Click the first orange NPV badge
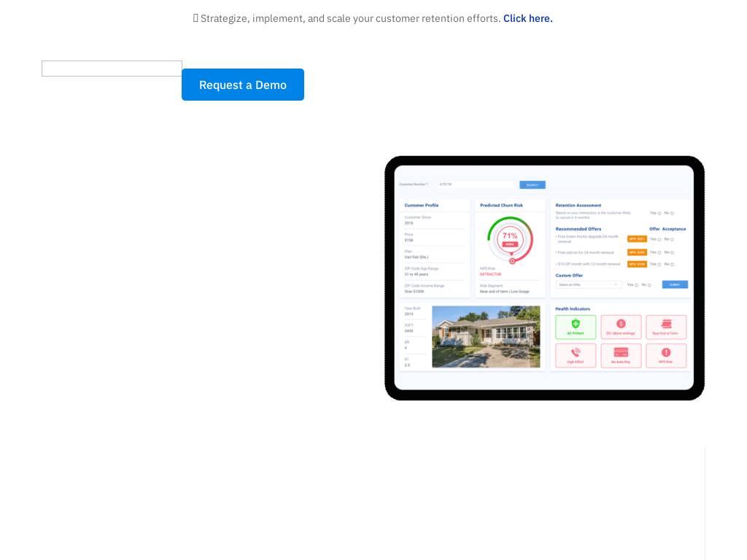 [x=637, y=239]
